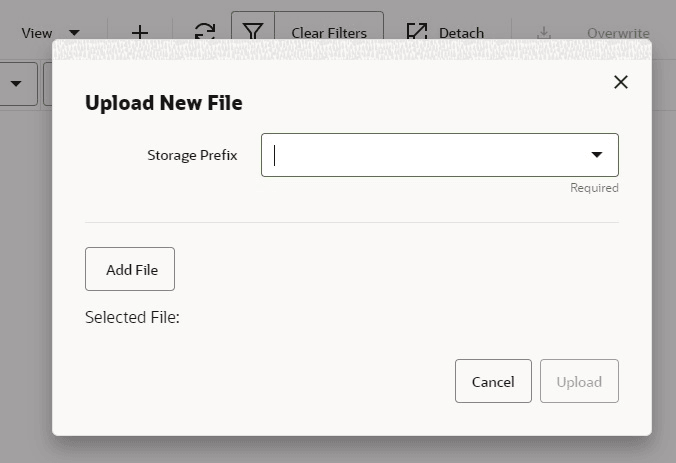
Task: Toggle the funnel filter icon
Action: (253, 31)
